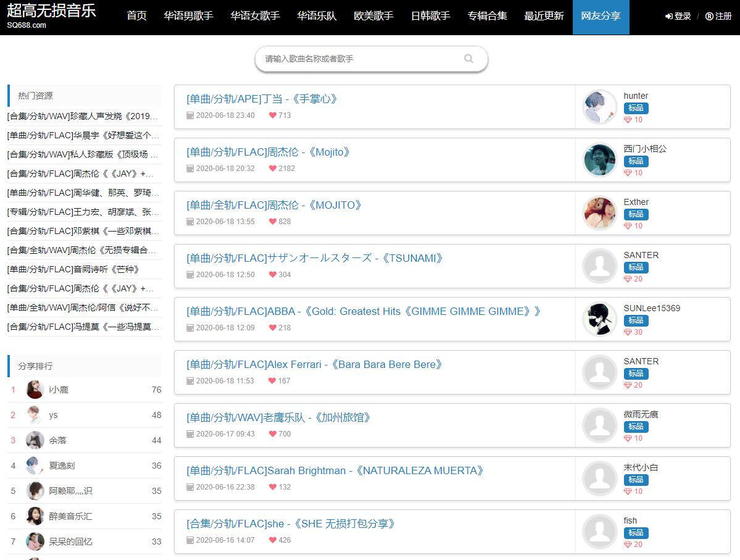Open hunter's avatar picture
740x560 pixels.
[x=600, y=107]
